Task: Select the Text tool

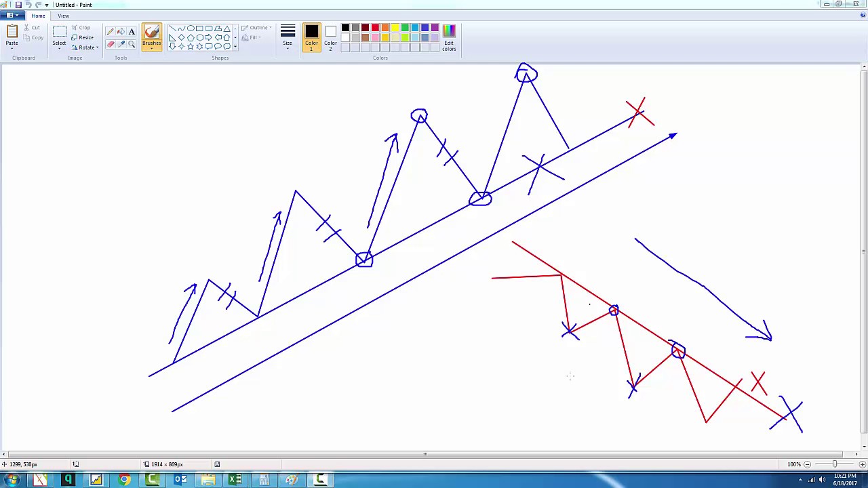Action: click(x=132, y=32)
